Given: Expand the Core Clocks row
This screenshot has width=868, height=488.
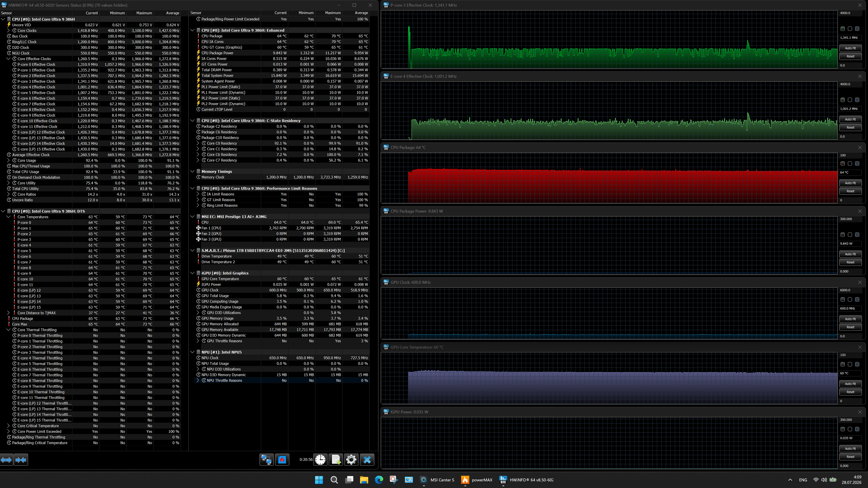Looking at the screenshot, I should tap(8, 30).
